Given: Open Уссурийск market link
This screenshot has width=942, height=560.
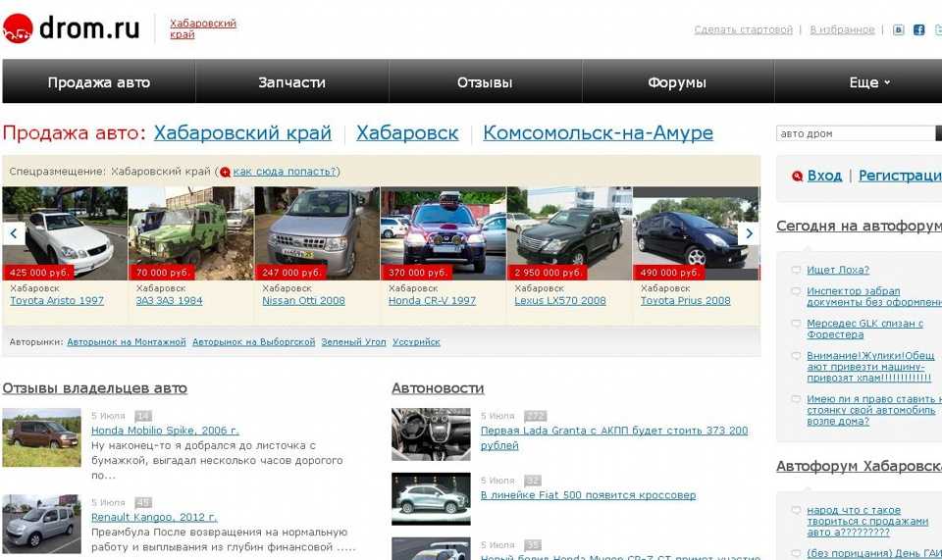Looking at the screenshot, I should 416,342.
